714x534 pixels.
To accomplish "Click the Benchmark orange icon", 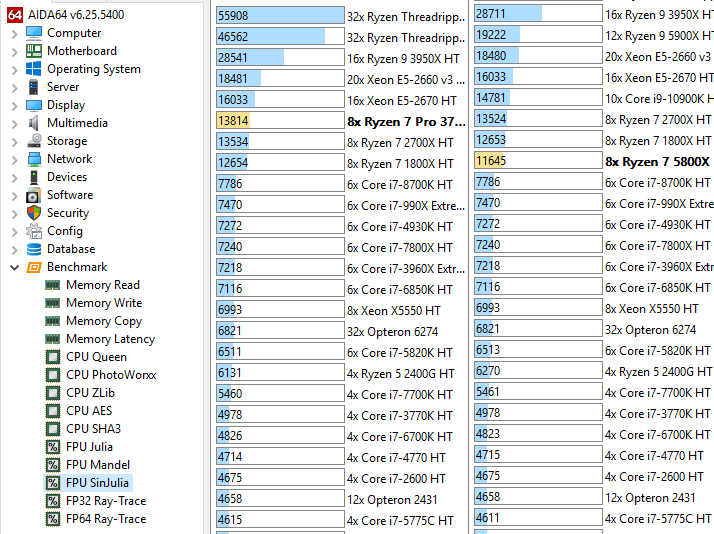I will click(x=34, y=267).
